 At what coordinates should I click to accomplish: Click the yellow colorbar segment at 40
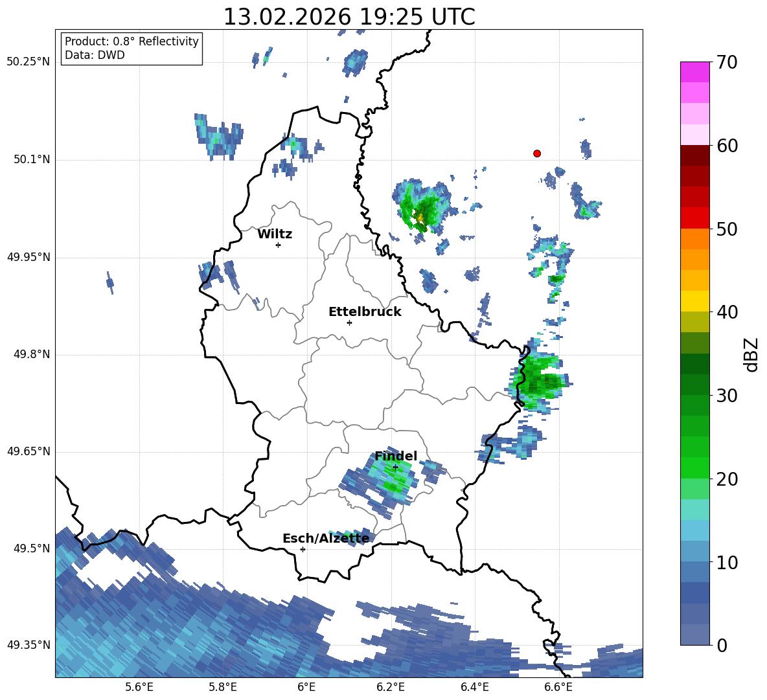[x=694, y=302]
